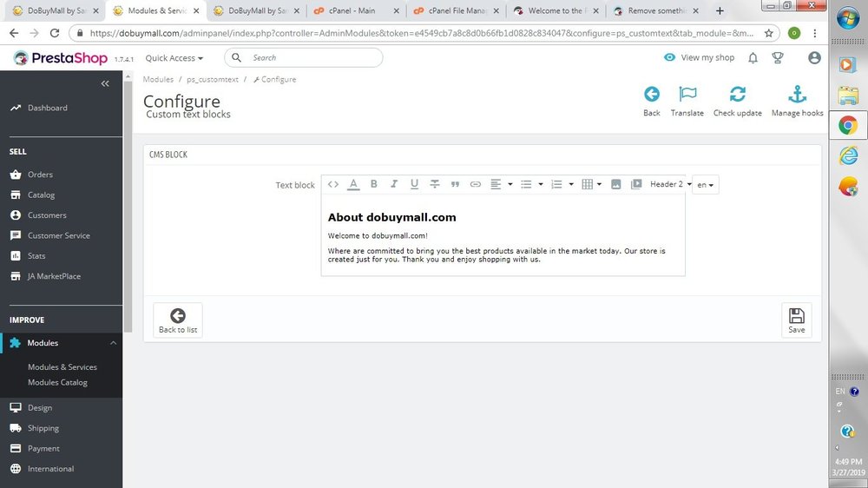Image resolution: width=868 pixels, height=488 pixels.
Task: Open the employee profile icon
Action: 814,57
